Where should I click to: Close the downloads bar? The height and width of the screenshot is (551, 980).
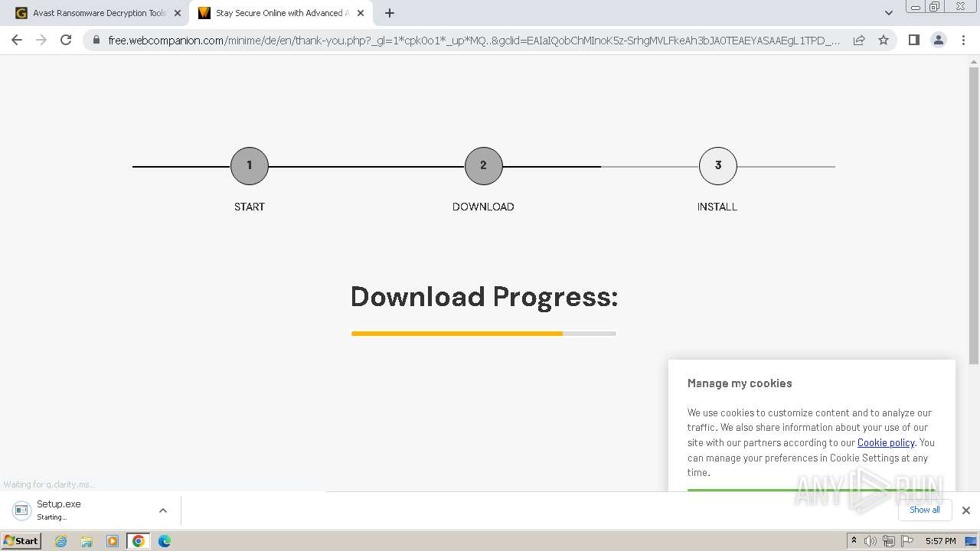[x=966, y=510]
